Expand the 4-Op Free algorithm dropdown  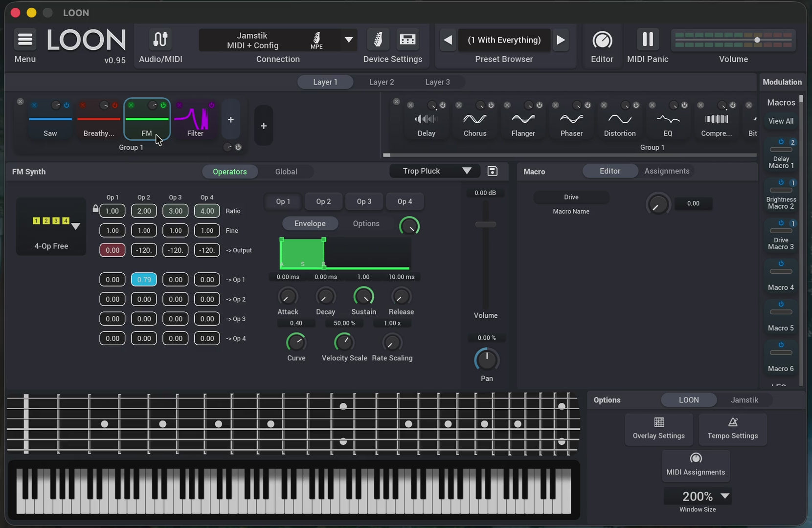(75, 226)
